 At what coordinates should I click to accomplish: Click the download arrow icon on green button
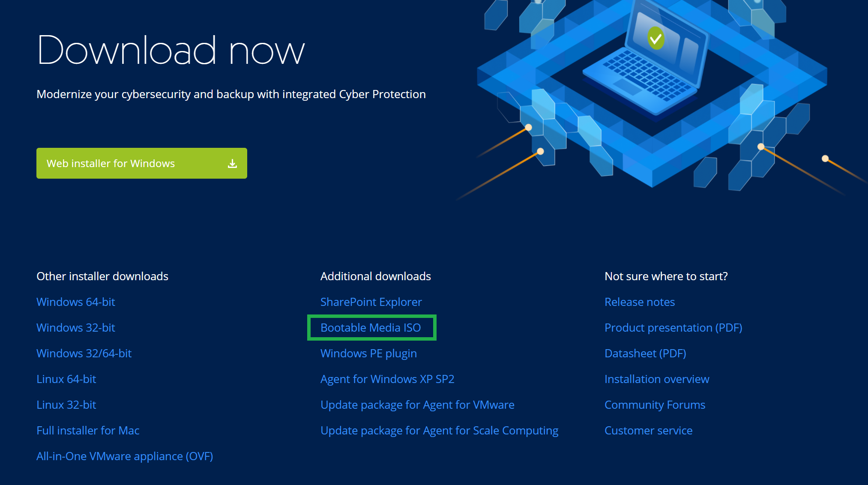click(232, 164)
